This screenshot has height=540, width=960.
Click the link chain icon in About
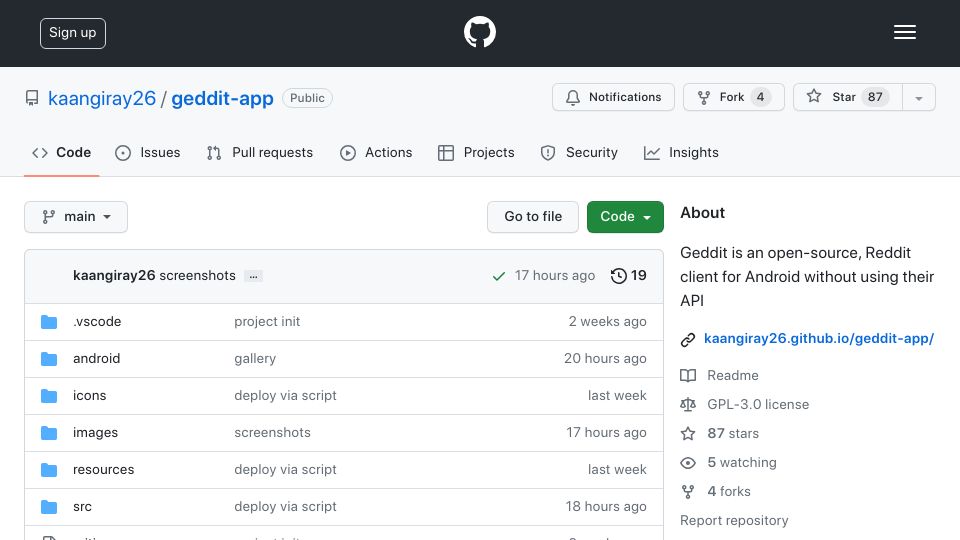coord(688,339)
